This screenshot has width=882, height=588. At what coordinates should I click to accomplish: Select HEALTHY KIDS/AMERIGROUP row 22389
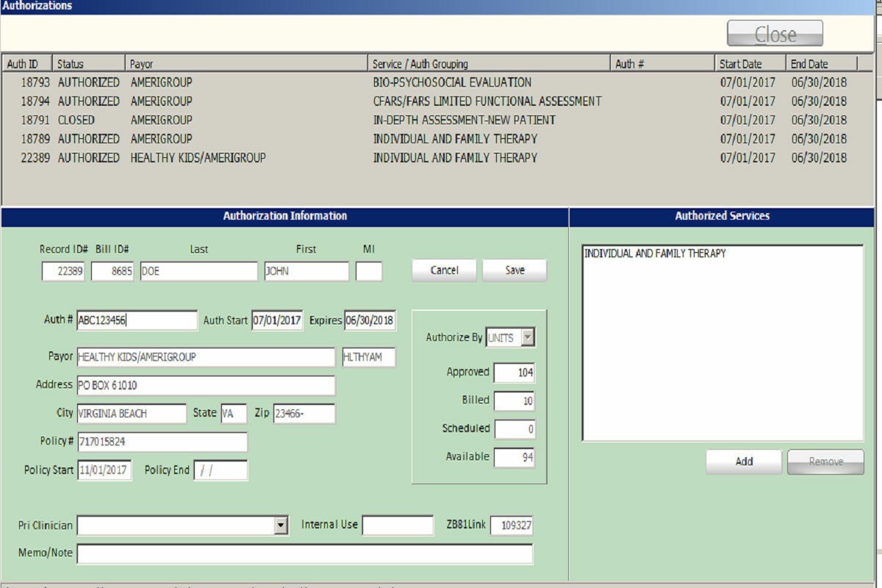pyautogui.click(x=294, y=157)
